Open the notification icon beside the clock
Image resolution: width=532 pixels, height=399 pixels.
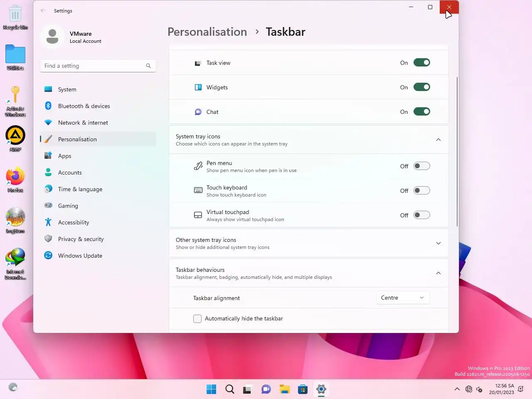(521, 389)
